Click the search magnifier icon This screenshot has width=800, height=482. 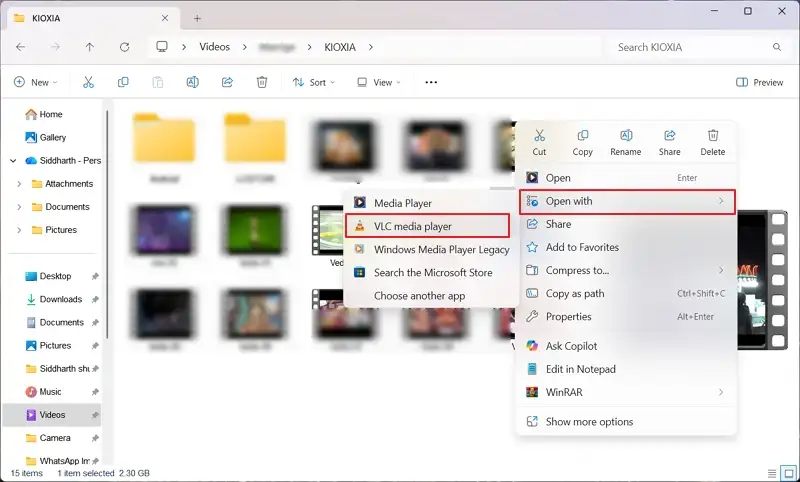tap(777, 47)
